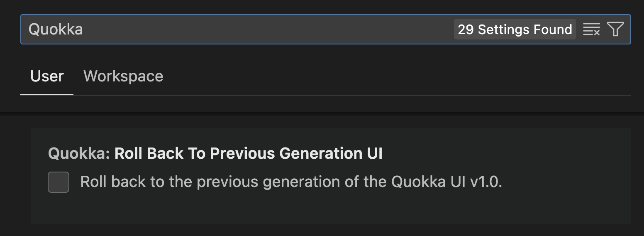Open the settings filter funnel icon
The height and width of the screenshot is (236, 644).
[615, 29]
